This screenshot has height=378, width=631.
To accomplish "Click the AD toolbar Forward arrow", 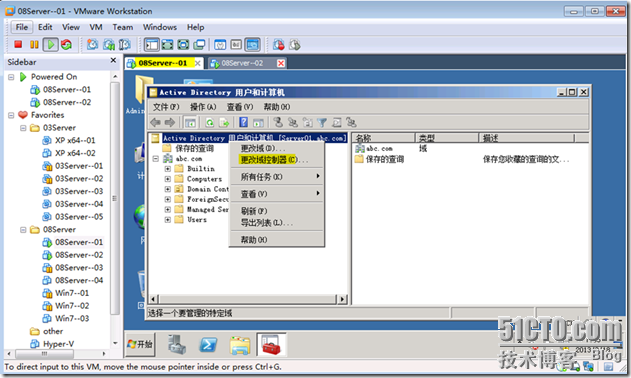I will (170, 122).
